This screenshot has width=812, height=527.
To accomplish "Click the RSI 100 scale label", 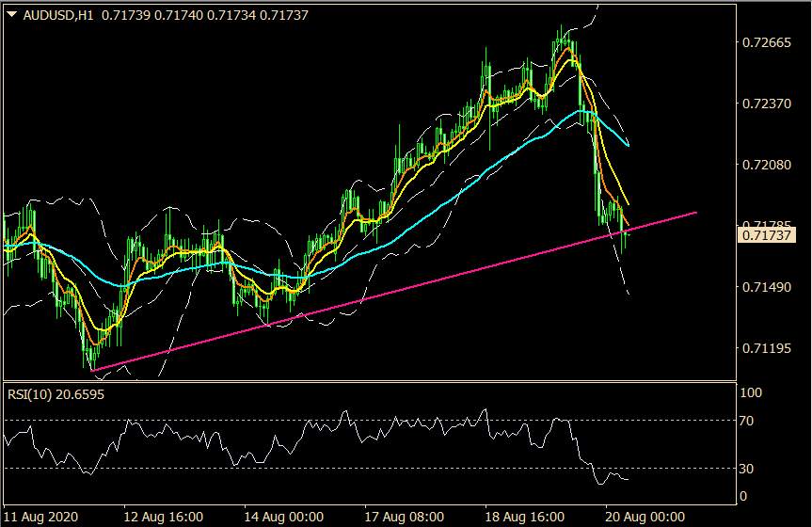I will point(751,392).
